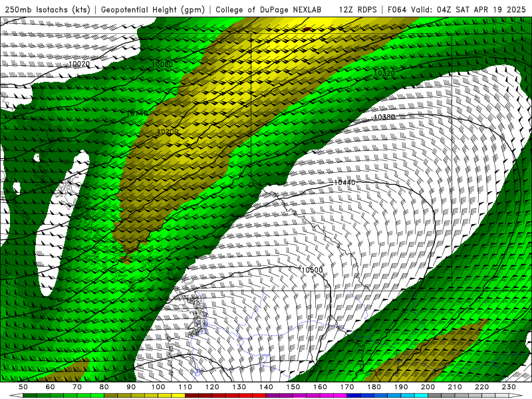Click the 210 value on color scale
532x399 pixels.
(x=455, y=387)
